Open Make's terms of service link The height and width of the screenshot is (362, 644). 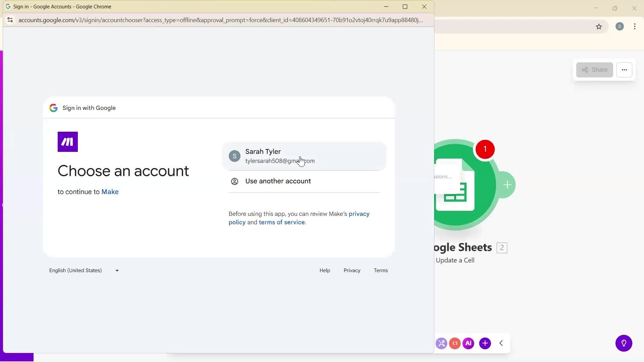(282, 222)
